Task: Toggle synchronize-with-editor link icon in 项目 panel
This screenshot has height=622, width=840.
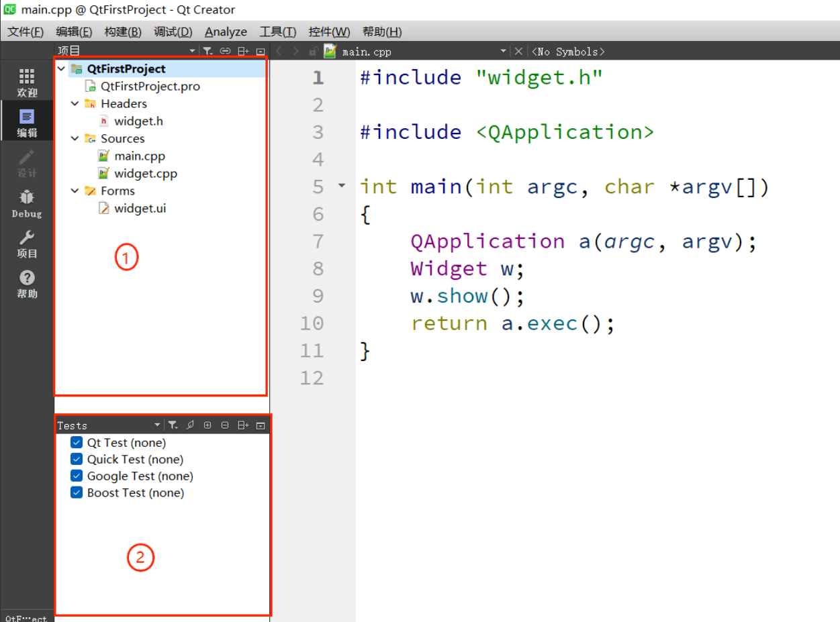Action: 226,51
